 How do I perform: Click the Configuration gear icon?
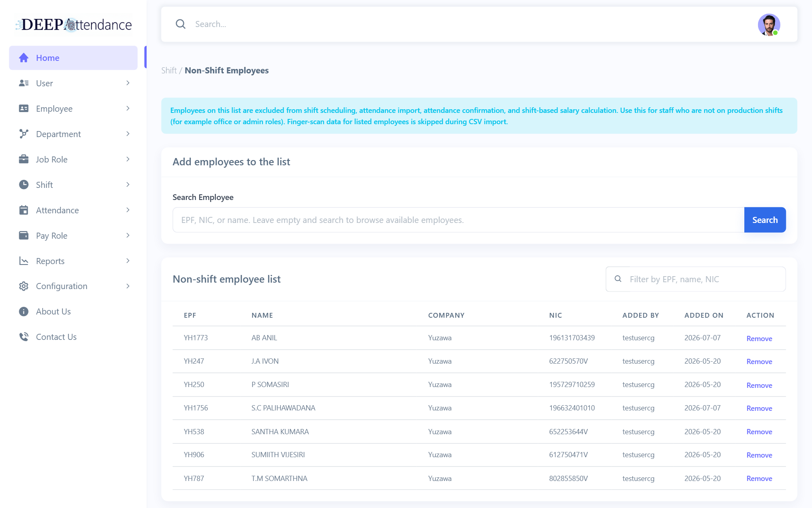coord(24,286)
